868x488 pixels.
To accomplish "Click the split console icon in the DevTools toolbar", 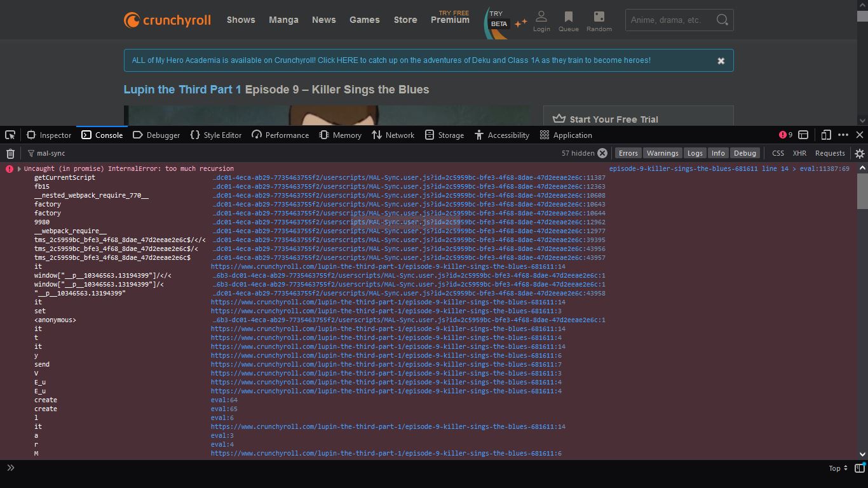I will tap(803, 135).
